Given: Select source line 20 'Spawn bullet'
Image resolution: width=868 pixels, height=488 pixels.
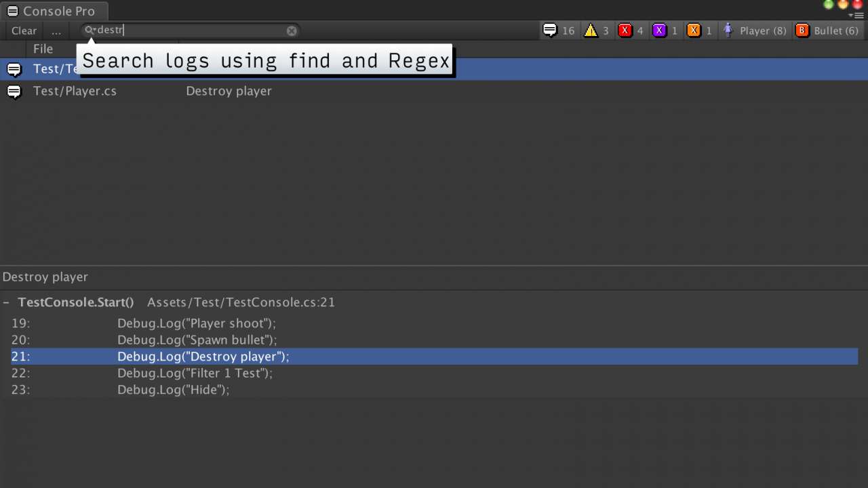Looking at the screenshot, I should click(x=434, y=340).
